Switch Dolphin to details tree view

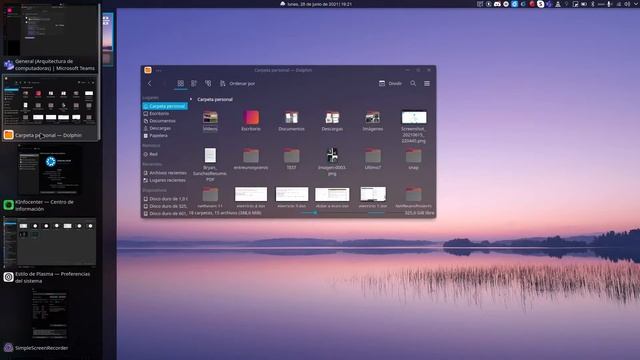208,83
